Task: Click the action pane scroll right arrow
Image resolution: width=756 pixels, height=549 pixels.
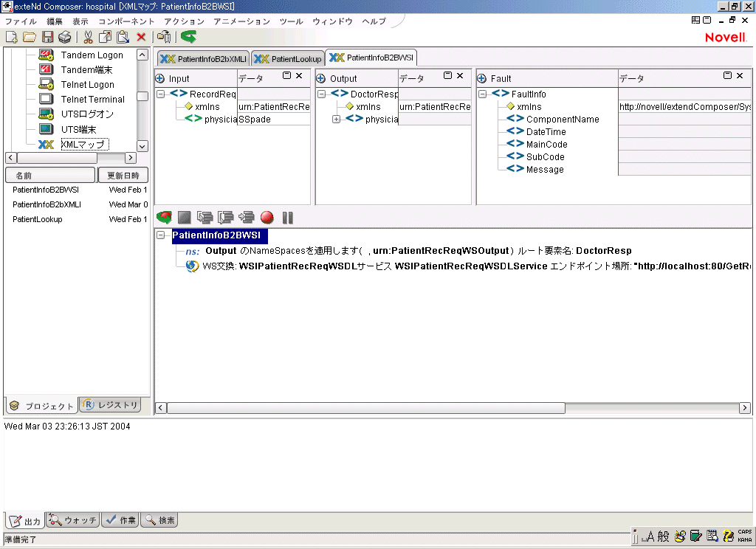Action: point(745,408)
